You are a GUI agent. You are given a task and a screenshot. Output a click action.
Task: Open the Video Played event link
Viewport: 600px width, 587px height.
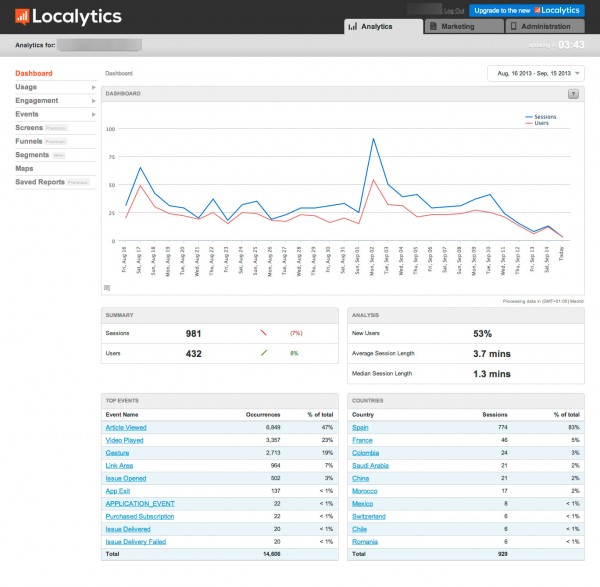coord(124,440)
